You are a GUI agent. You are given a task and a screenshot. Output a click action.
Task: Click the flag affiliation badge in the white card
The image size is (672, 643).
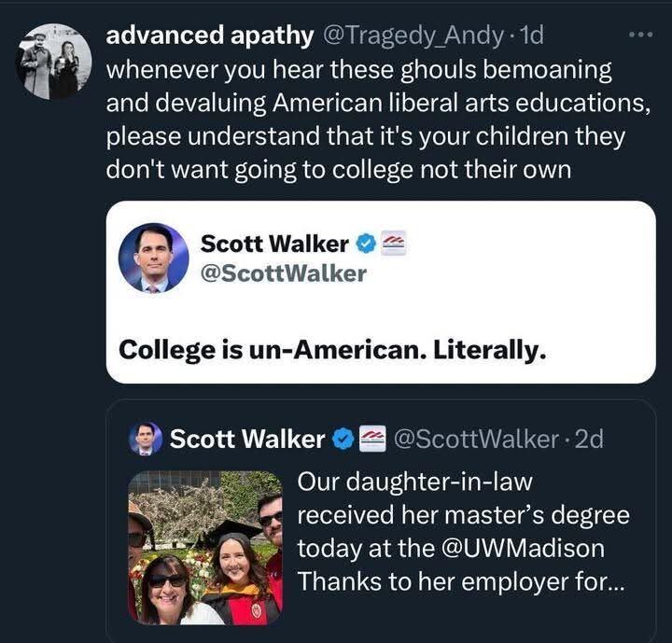pos(393,244)
